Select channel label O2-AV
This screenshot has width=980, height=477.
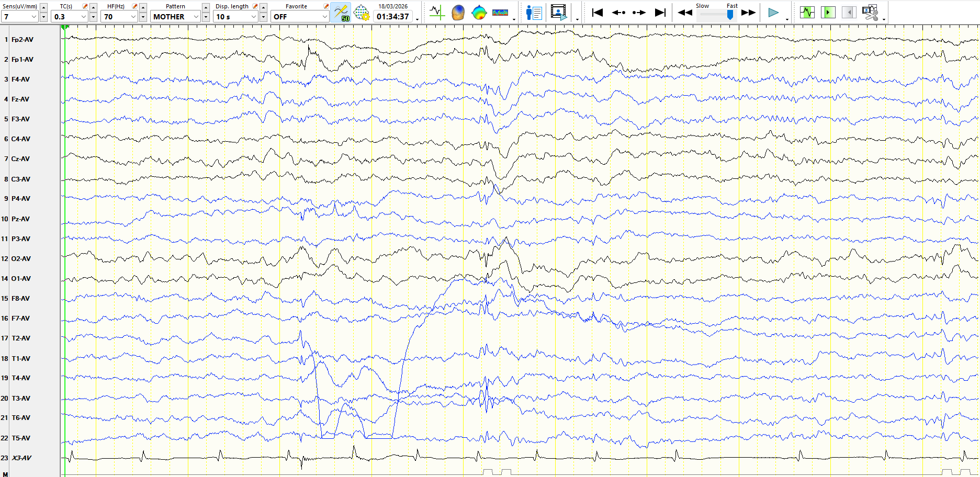[21, 258]
